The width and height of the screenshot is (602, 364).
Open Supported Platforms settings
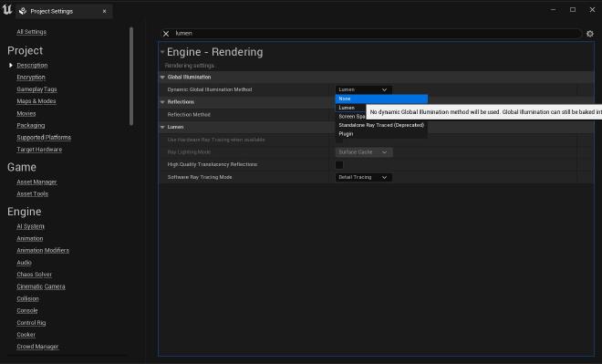pyautogui.click(x=44, y=138)
